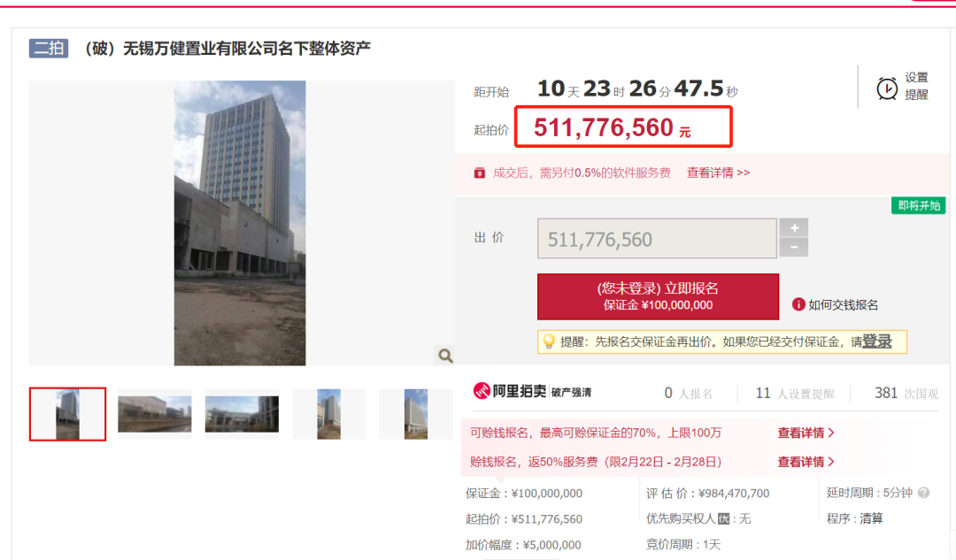
Task: Click the info icon beside 如何交钱报名
Action: [798, 304]
